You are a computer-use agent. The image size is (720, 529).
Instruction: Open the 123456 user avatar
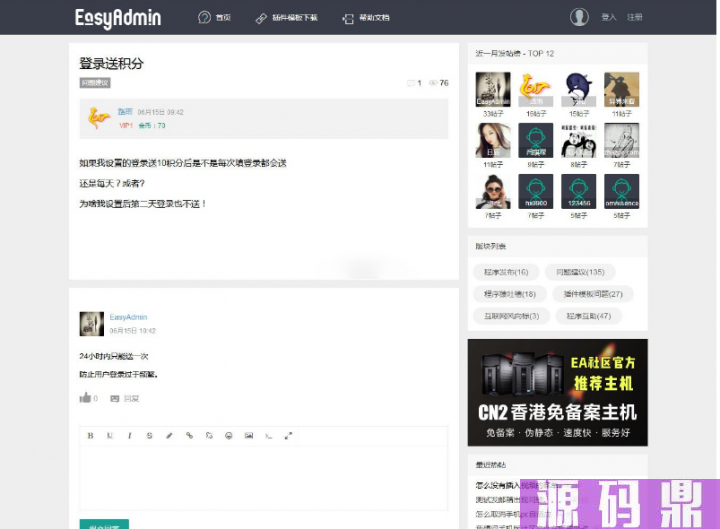click(x=579, y=191)
